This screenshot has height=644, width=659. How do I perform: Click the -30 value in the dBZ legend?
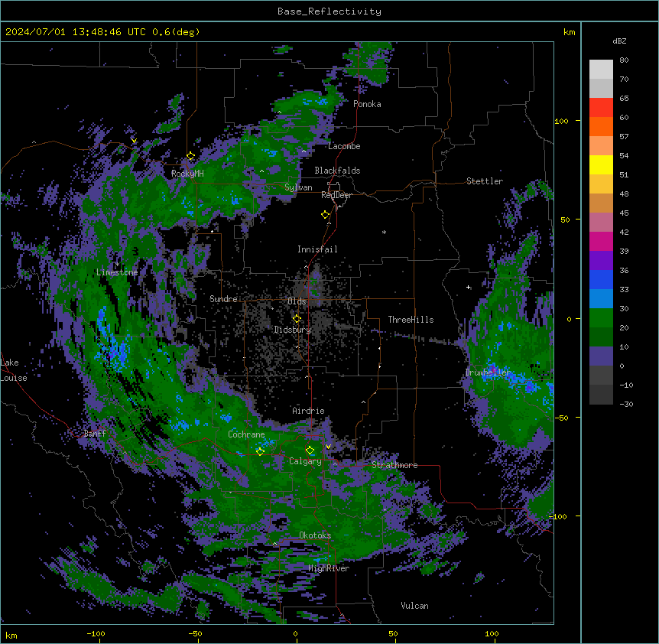[x=626, y=404]
